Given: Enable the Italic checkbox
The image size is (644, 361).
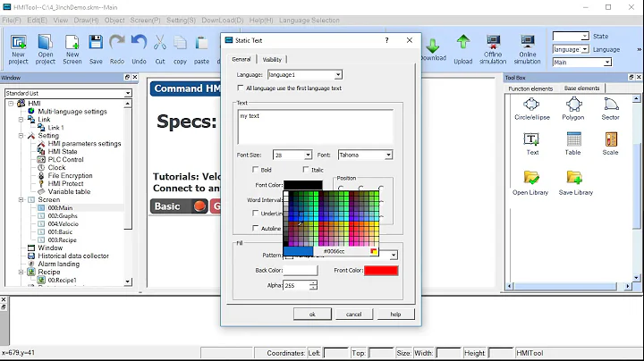Looking at the screenshot, I should 306,170.
